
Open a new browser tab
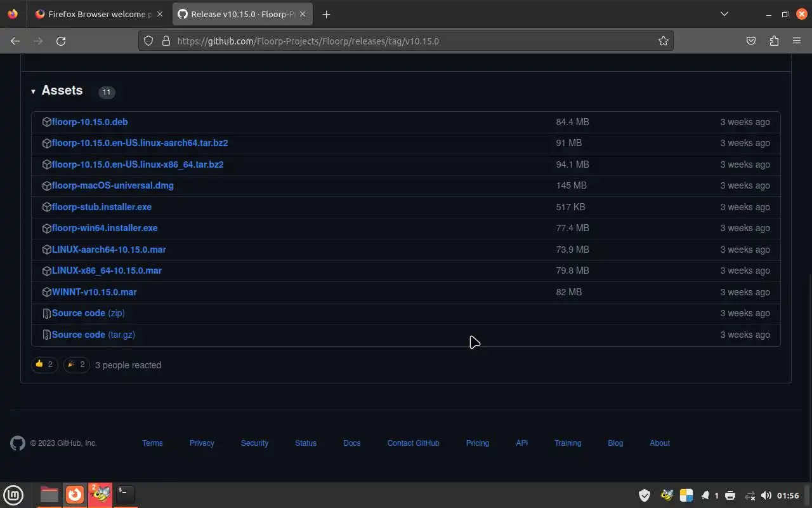pyautogui.click(x=326, y=14)
